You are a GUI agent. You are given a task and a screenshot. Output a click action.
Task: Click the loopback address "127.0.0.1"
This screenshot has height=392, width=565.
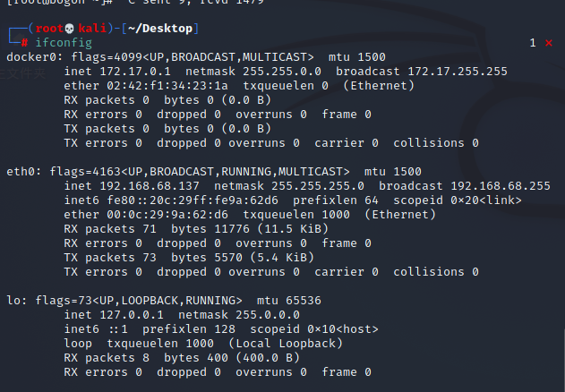(132, 315)
